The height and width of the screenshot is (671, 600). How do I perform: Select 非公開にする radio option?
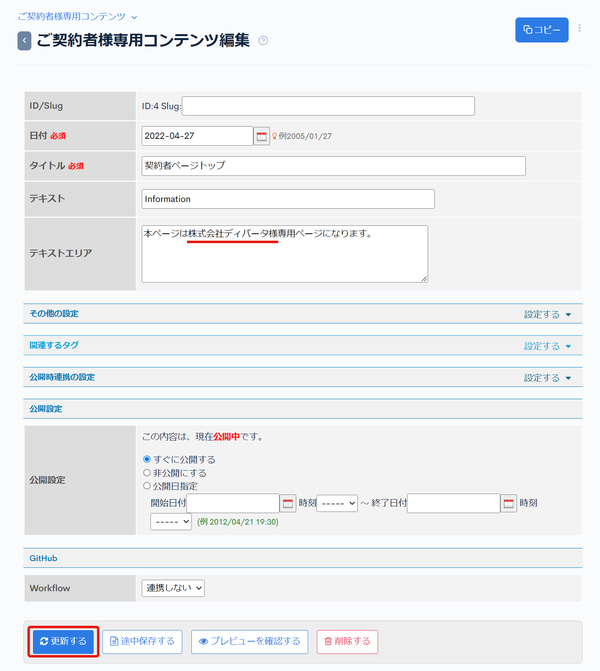point(147,473)
